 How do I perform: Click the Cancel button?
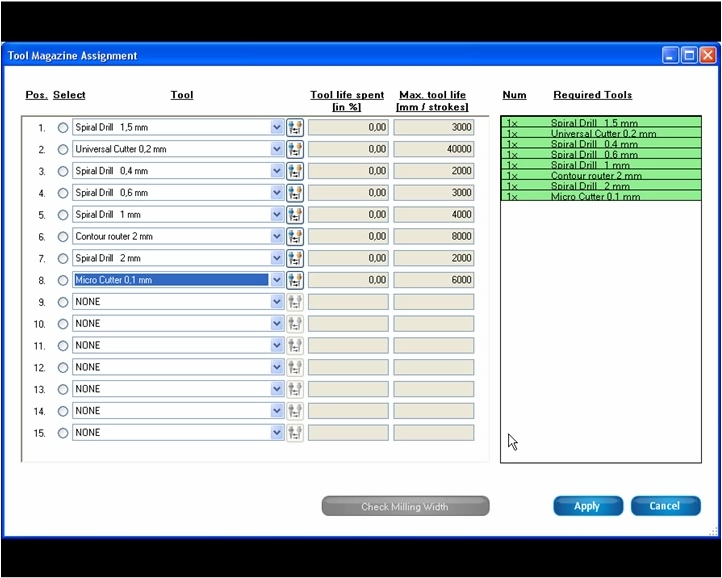tap(665, 506)
